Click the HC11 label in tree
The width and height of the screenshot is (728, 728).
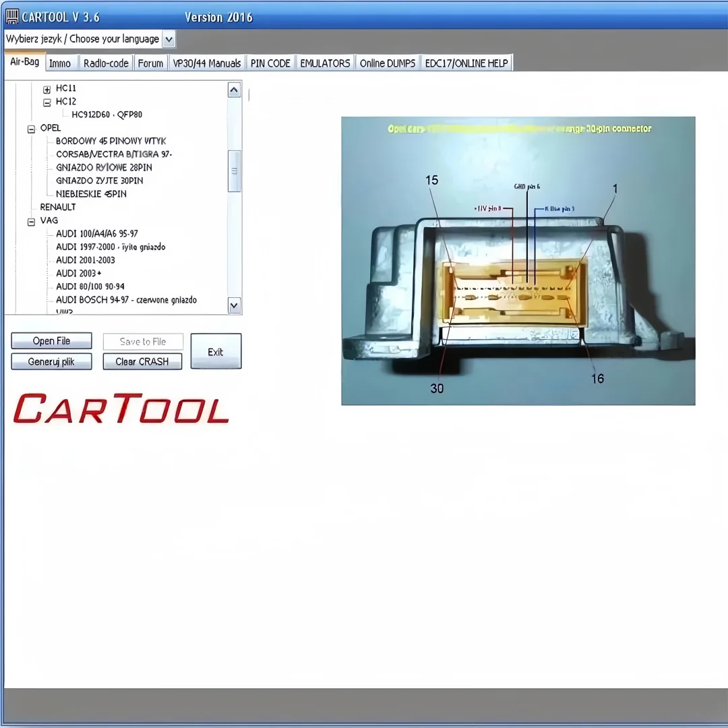(x=66, y=88)
